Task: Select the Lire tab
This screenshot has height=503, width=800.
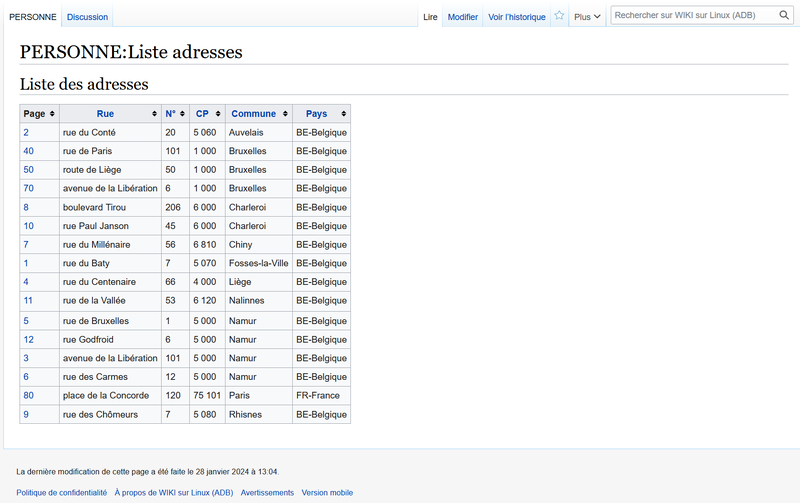Action: [x=430, y=17]
